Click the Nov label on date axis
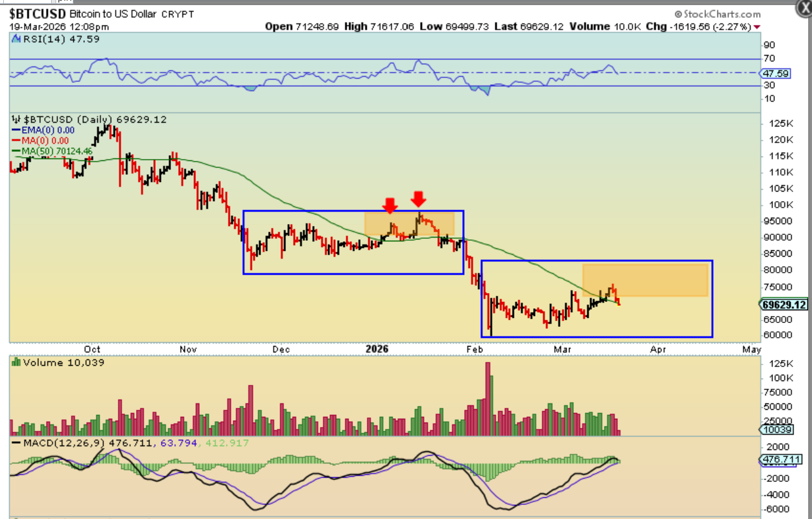 pyautogui.click(x=188, y=349)
